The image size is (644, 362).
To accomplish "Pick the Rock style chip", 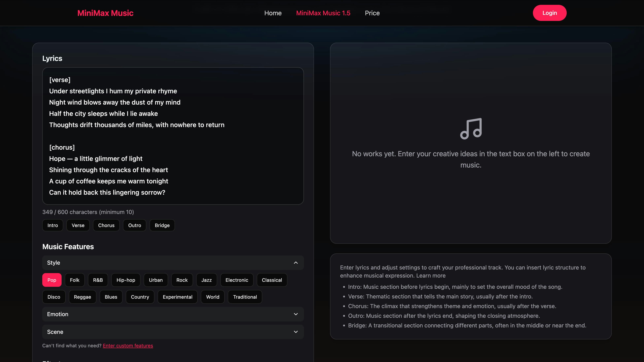I will 182,280.
